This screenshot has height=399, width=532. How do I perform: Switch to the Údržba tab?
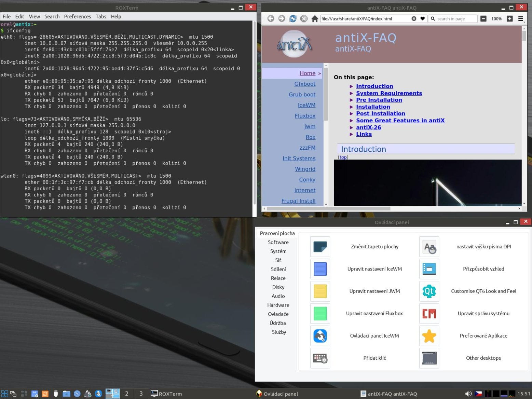pos(278,323)
